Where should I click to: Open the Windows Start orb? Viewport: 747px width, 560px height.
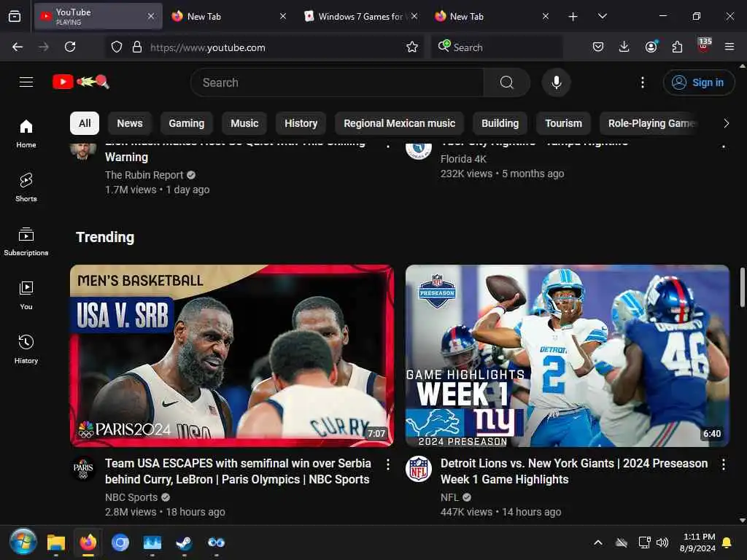click(x=23, y=542)
